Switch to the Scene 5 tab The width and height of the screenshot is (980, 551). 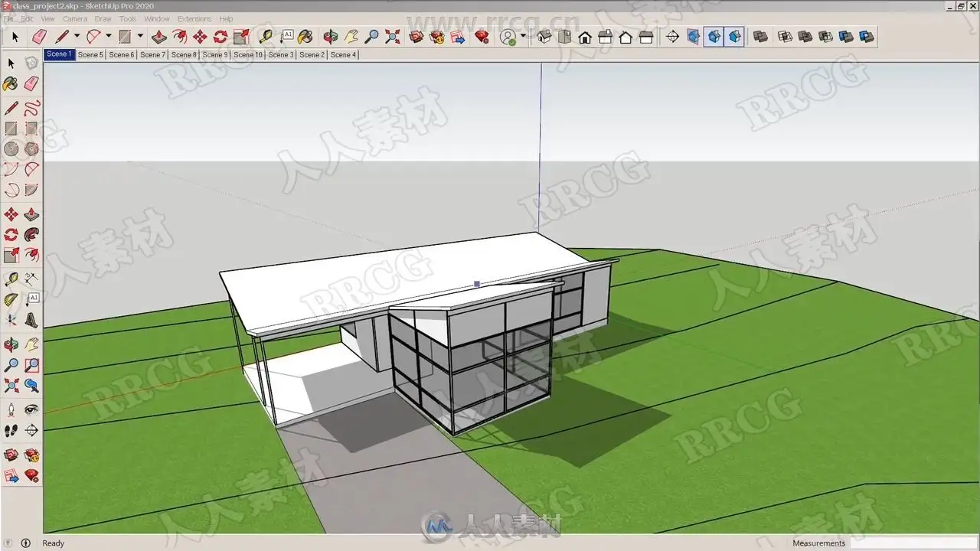pos(90,54)
